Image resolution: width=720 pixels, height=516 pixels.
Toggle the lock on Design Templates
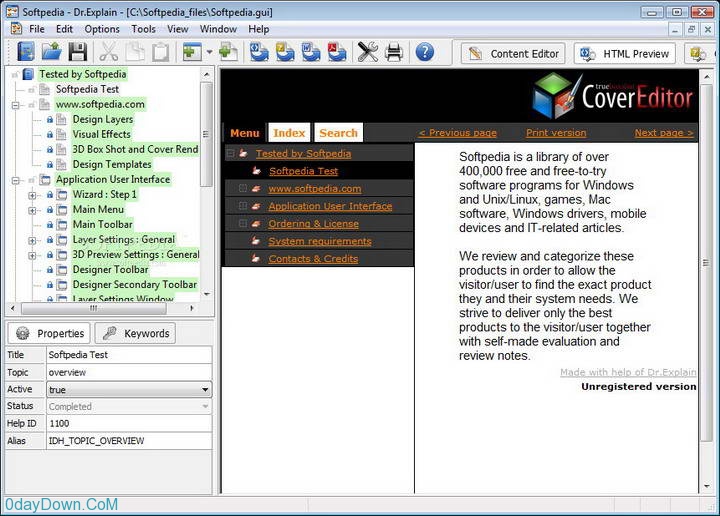(x=50, y=165)
